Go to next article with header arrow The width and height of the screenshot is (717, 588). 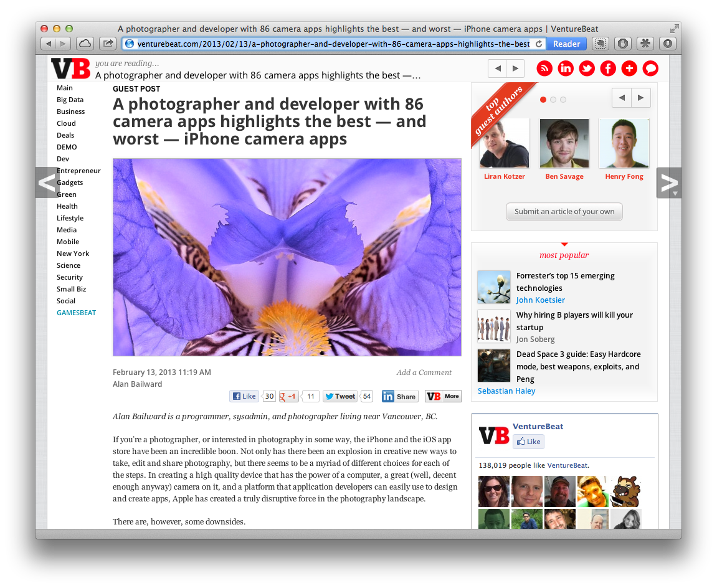[x=515, y=69]
